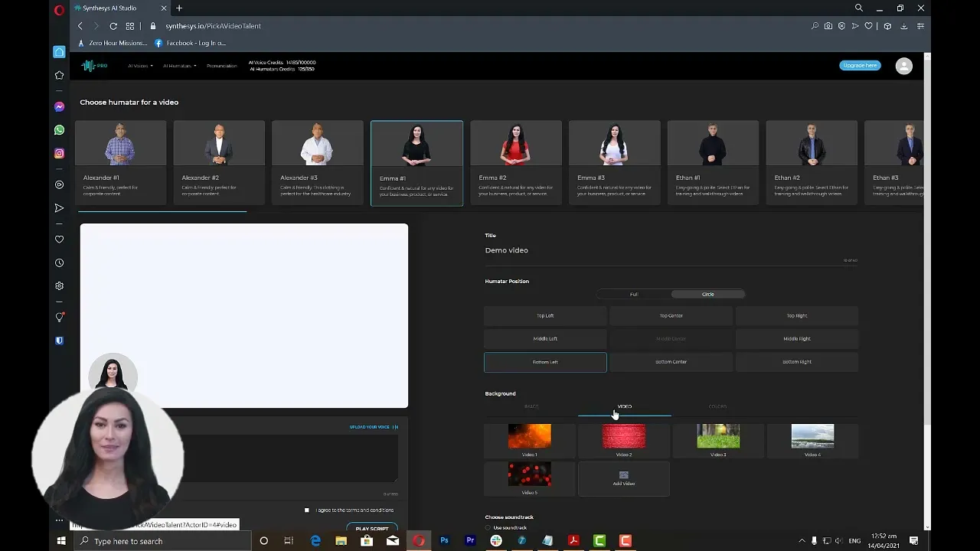Select Video 5 red bokeh background
Image resolution: width=980 pixels, height=551 pixels.
pyautogui.click(x=530, y=478)
